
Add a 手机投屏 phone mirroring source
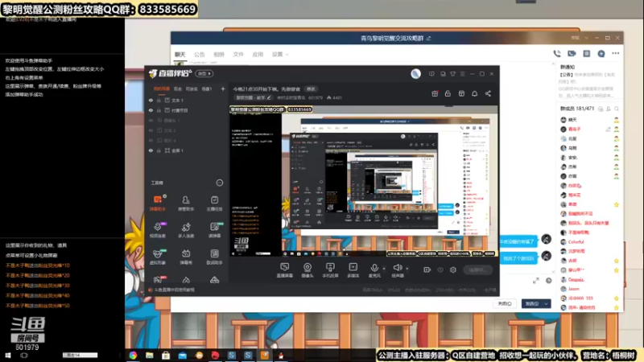(330, 270)
